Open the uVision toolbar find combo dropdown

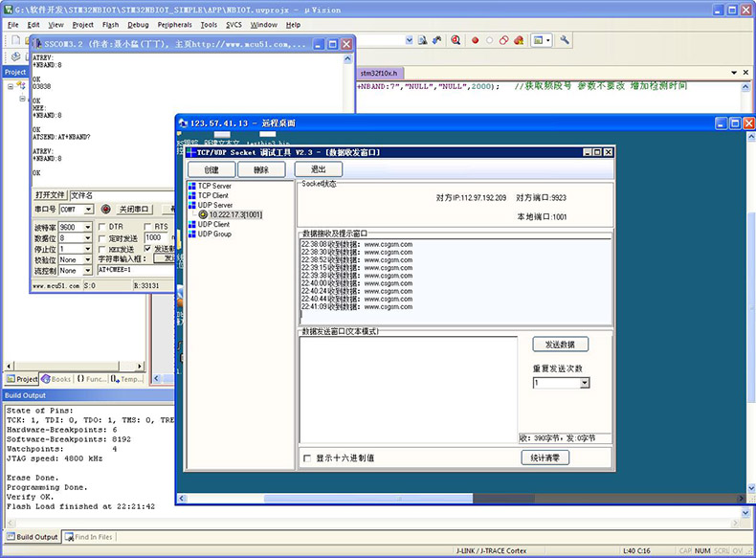[410, 40]
